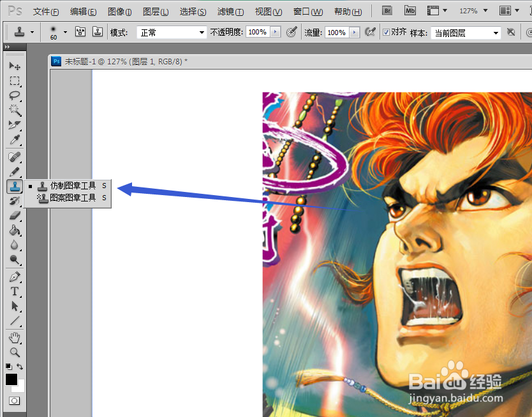Swap foreground and background colors
This screenshot has width=532, height=417.
click(x=20, y=367)
